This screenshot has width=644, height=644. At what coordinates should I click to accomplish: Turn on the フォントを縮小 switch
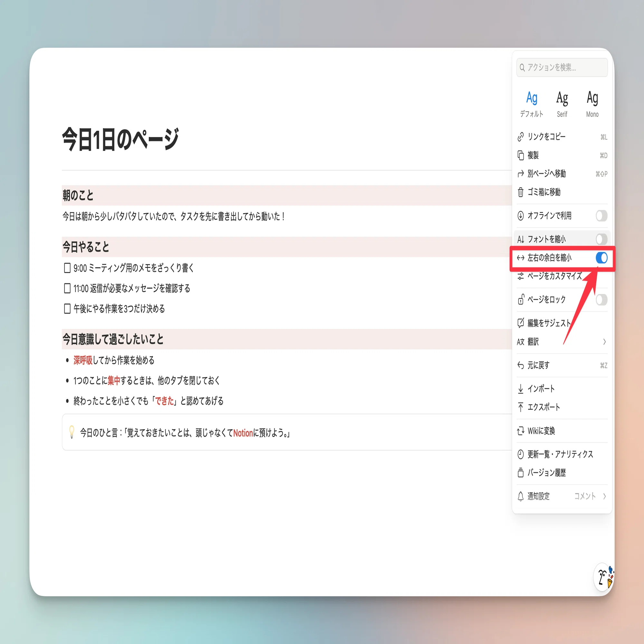601,239
